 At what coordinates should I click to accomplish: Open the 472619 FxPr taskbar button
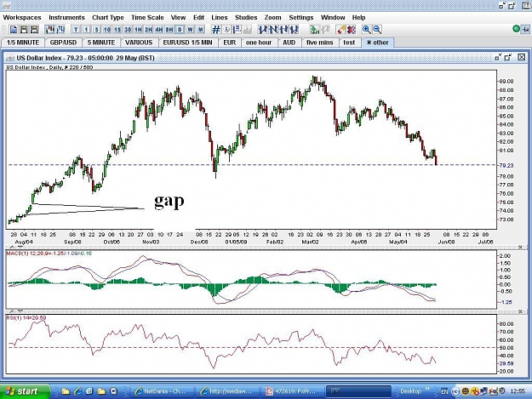coord(293,391)
